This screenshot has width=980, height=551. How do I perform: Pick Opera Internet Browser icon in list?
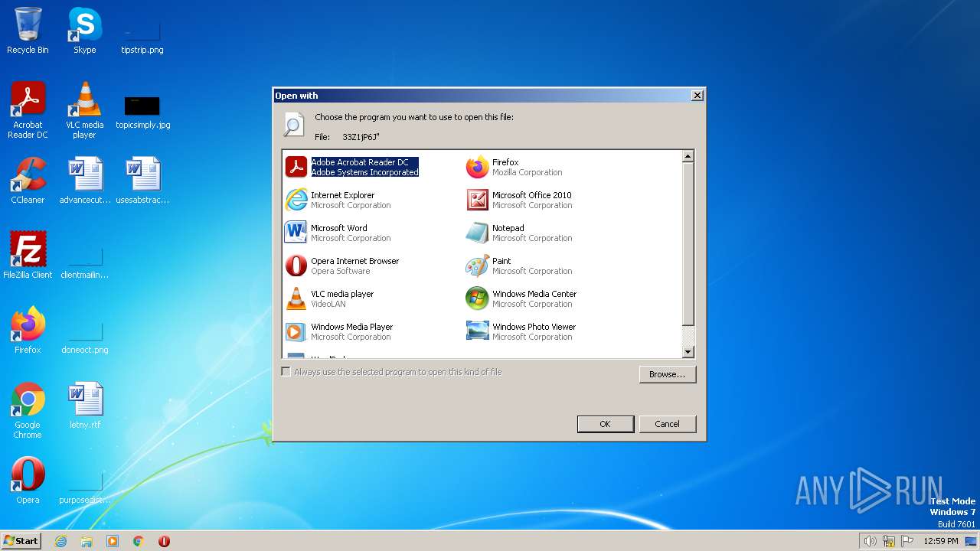point(296,266)
